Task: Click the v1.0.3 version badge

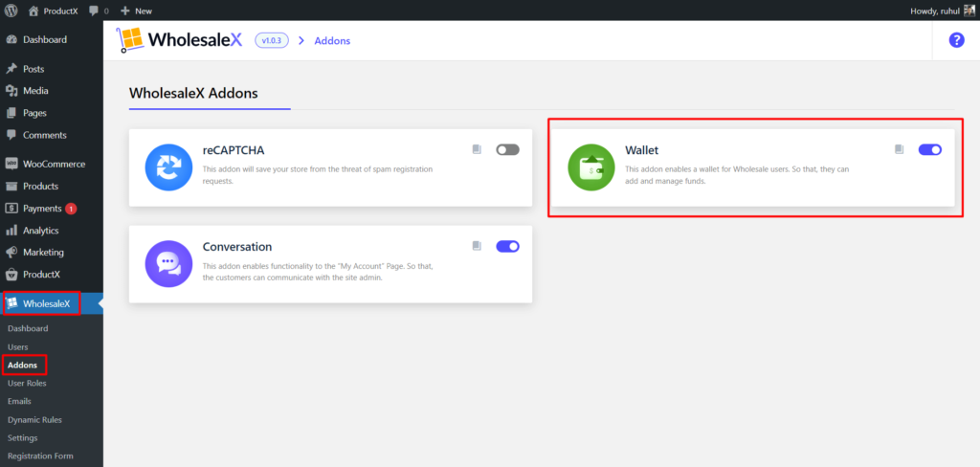Action: 271,40
